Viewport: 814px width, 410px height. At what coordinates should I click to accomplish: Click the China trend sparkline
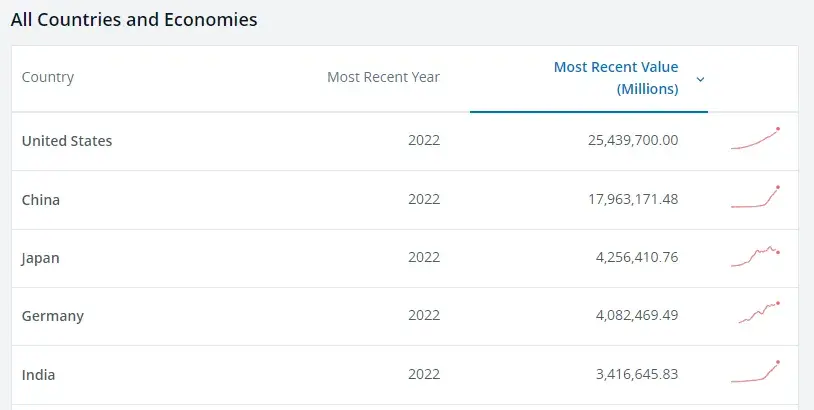click(755, 198)
